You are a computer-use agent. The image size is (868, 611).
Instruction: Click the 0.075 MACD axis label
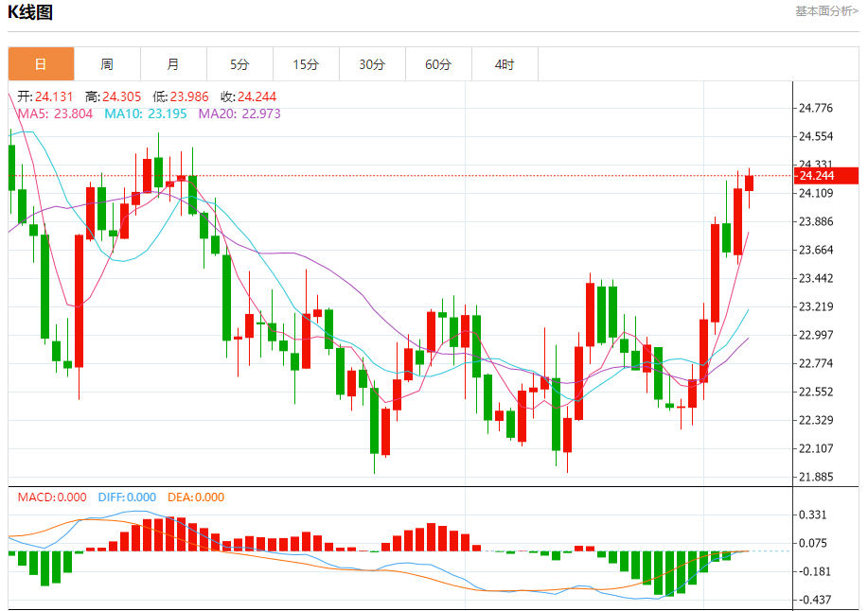pyautogui.click(x=812, y=543)
